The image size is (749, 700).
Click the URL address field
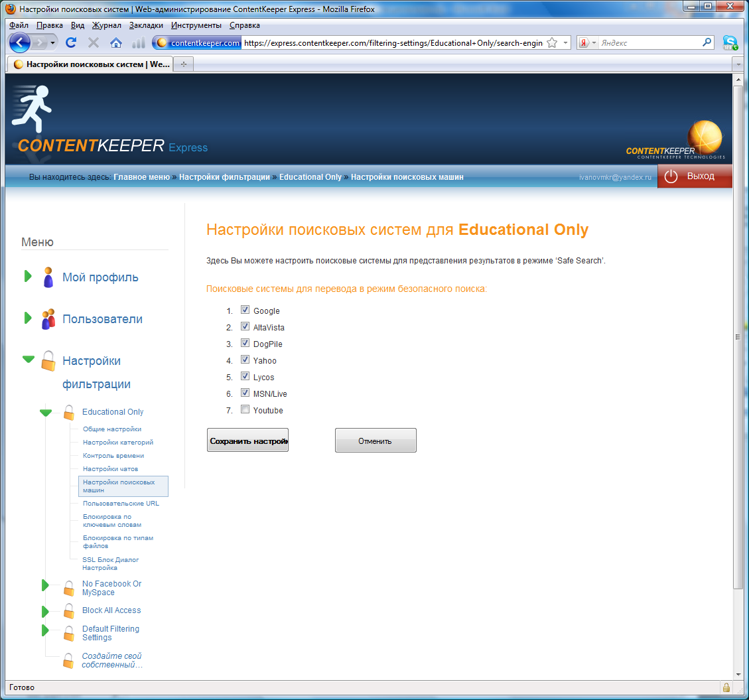click(393, 43)
